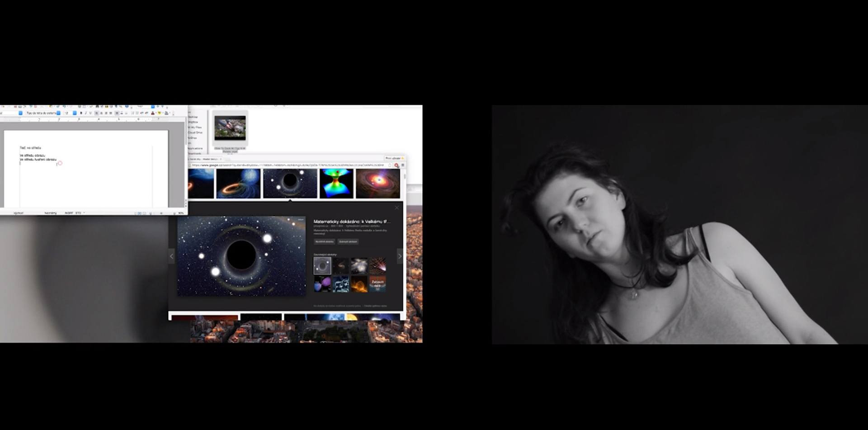The image size is (868, 430).
Task: Select the related purple sphere thumbnail
Action: [x=322, y=284]
